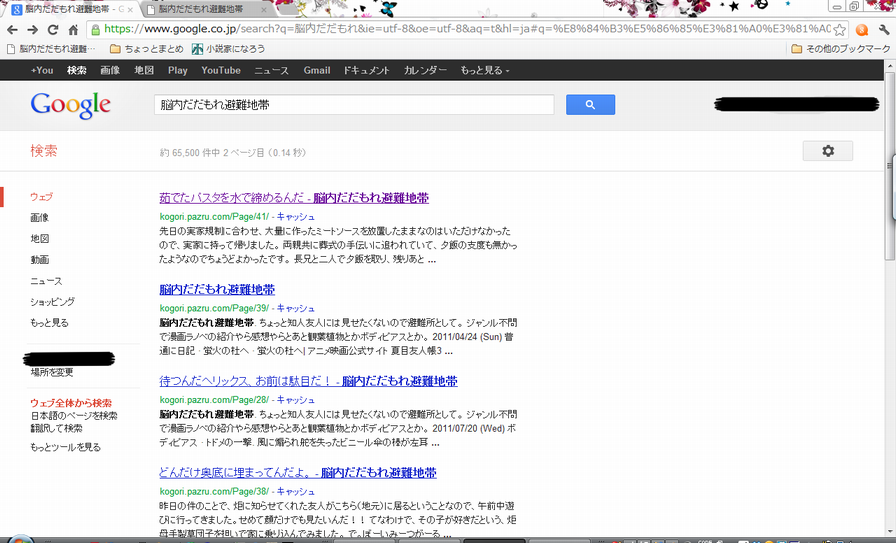The height and width of the screenshot is (543, 896).
Task: Open Gmail in the Google bar
Action: point(317,70)
